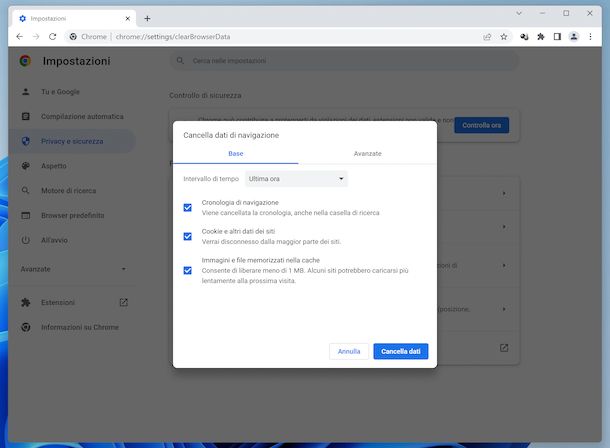Open a new tab with plus button
Image resolution: width=610 pixels, height=448 pixels.
coord(147,18)
